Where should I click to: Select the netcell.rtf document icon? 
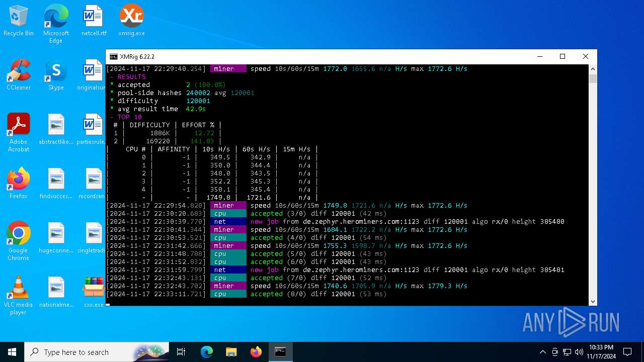pos(94,21)
